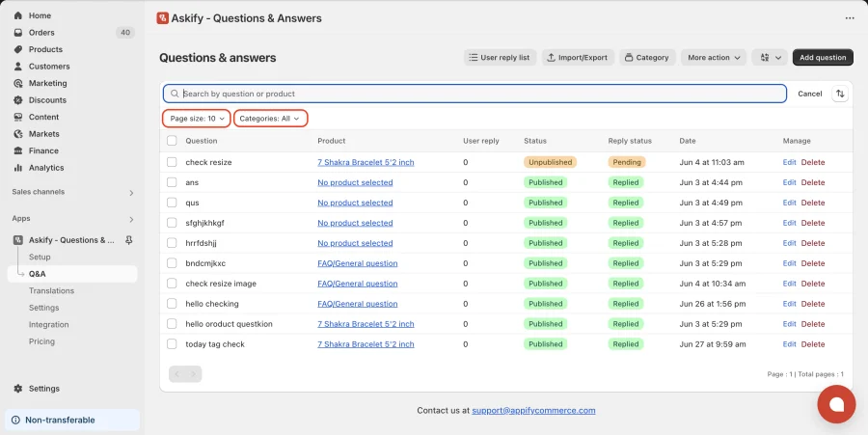
Task: Switch to Translations in Askify submenu
Action: click(51, 290)
